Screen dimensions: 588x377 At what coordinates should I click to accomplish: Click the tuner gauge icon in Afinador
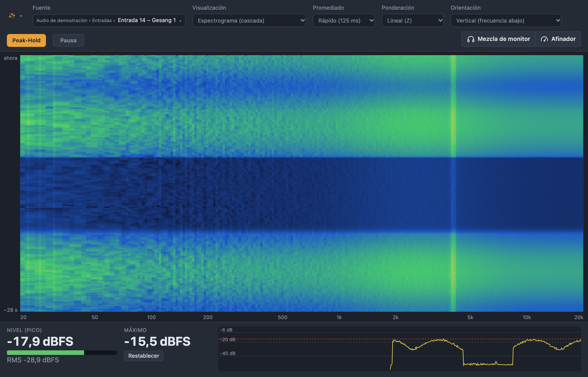pos(544,39)
